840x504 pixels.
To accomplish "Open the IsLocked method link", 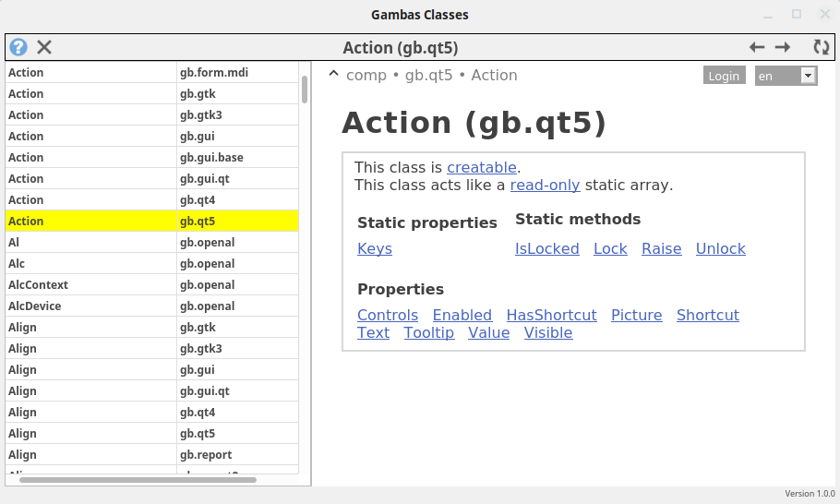I will click(547, 249).
